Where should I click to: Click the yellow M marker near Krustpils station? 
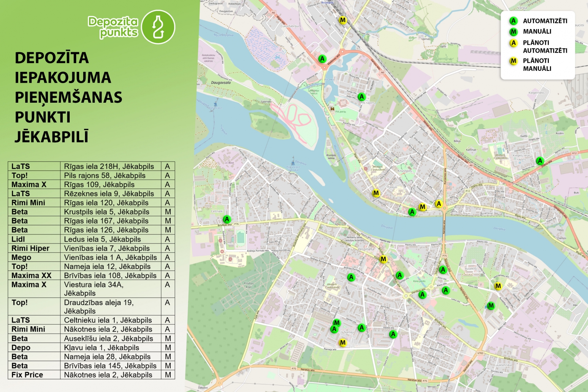pos(343,20)
